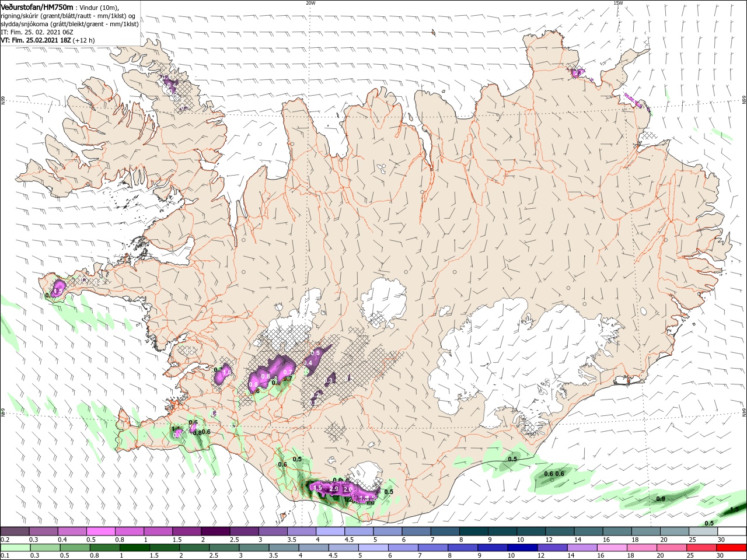Click the 0.9 rain value over southeast sea
747x560 pixels.
[x=661, y=499]
